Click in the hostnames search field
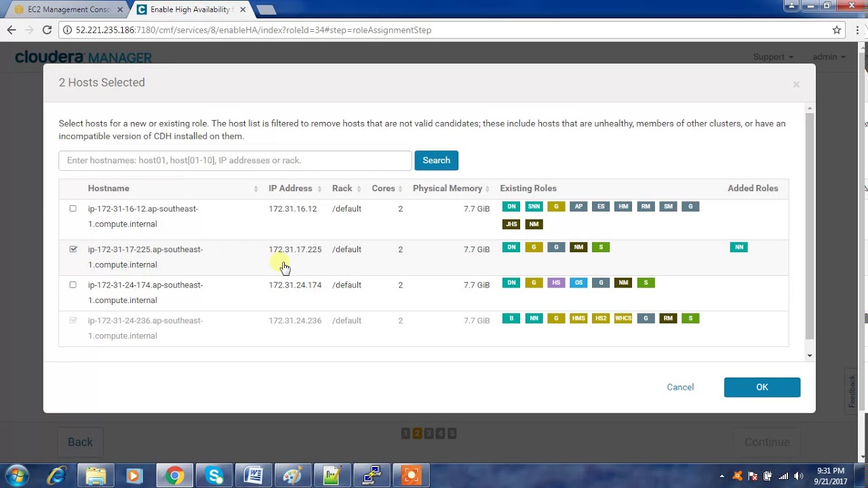The width and height of the screenshot is (868, 488). tap(235, 161)
